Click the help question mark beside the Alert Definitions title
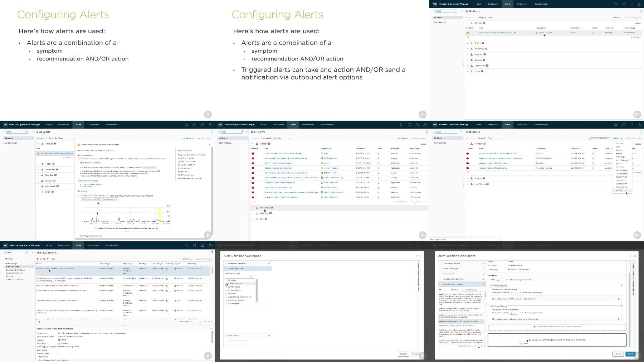 [x=212, y=253]
